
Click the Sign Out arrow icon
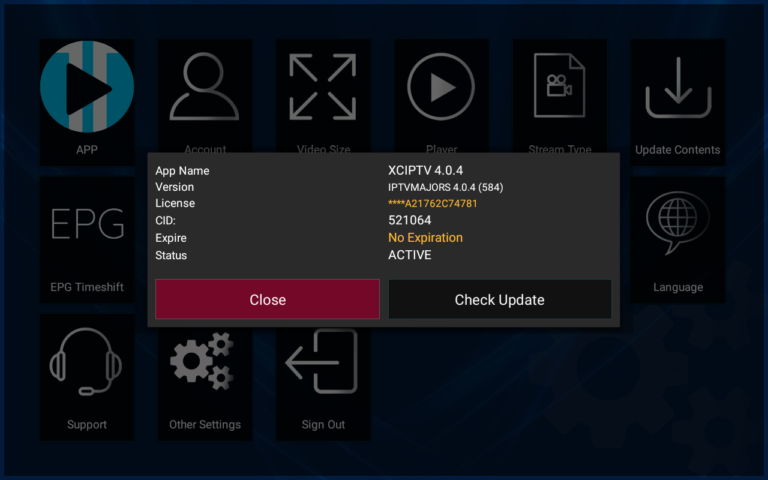pos(323,362)
